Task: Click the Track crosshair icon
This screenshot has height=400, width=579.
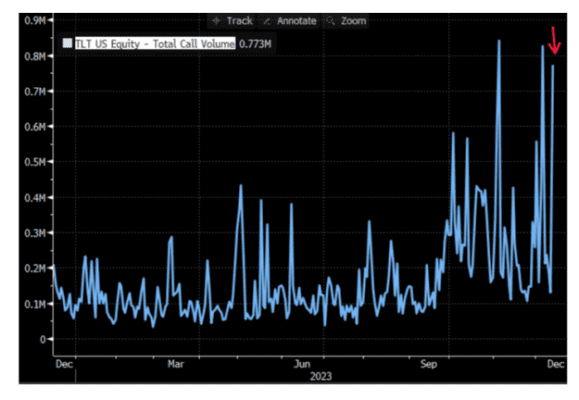Action: pyautogui.click(x=216, y=21)
